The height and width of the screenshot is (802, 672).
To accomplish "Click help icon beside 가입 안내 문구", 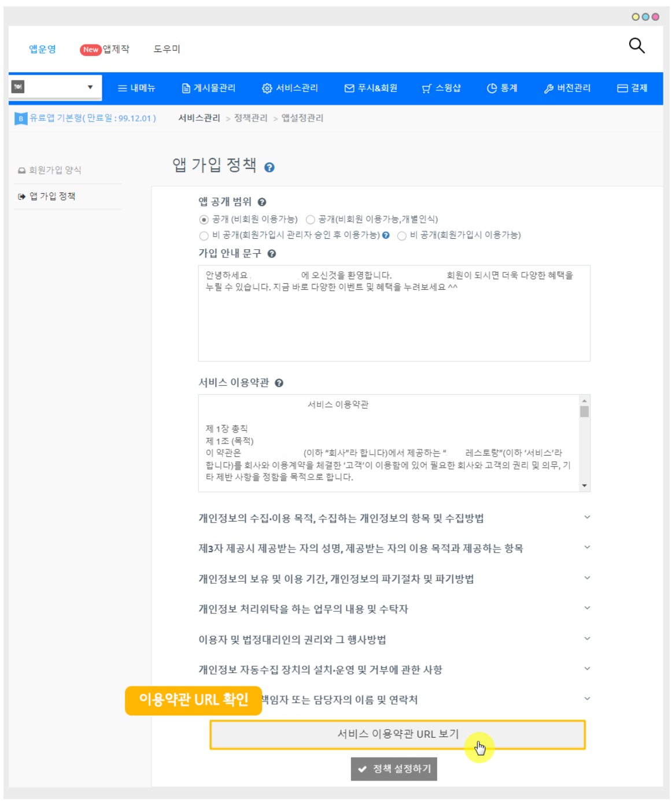I will 272,254.
